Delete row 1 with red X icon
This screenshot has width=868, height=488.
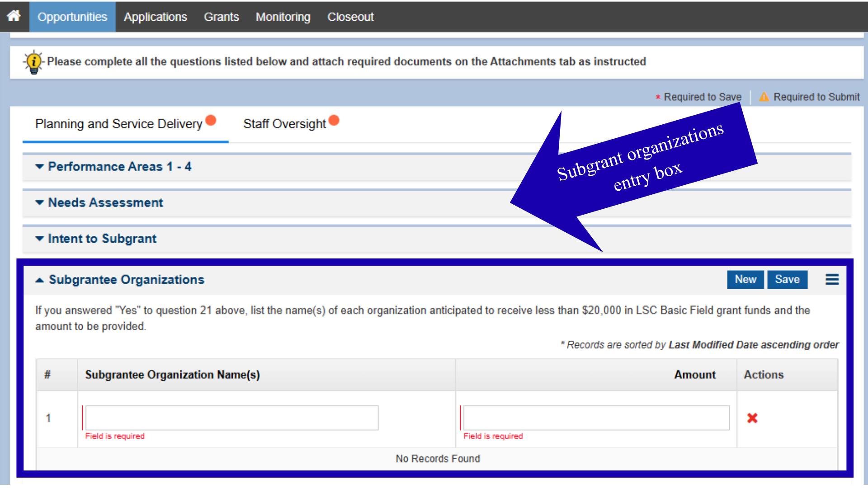pyautogui.click(x=752, y=418)
